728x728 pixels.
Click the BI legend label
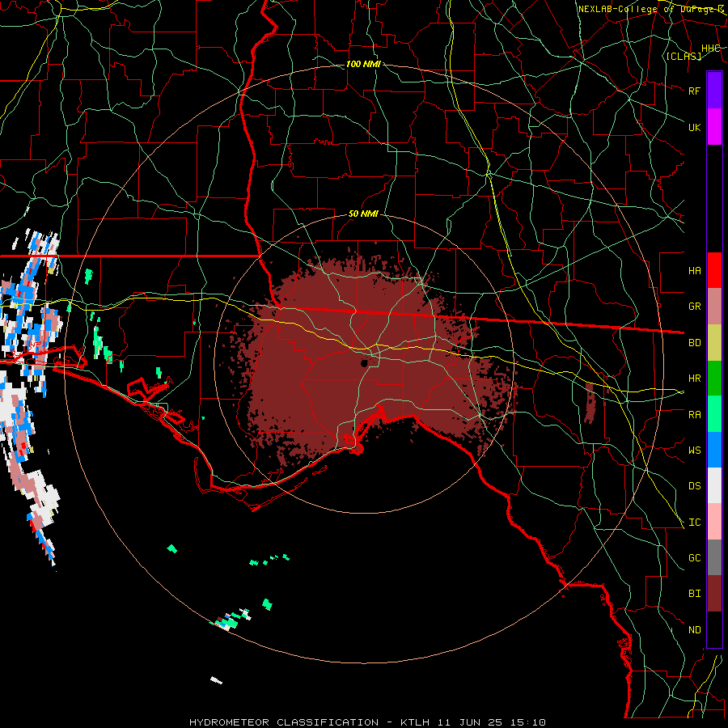[x=694, y=594]
